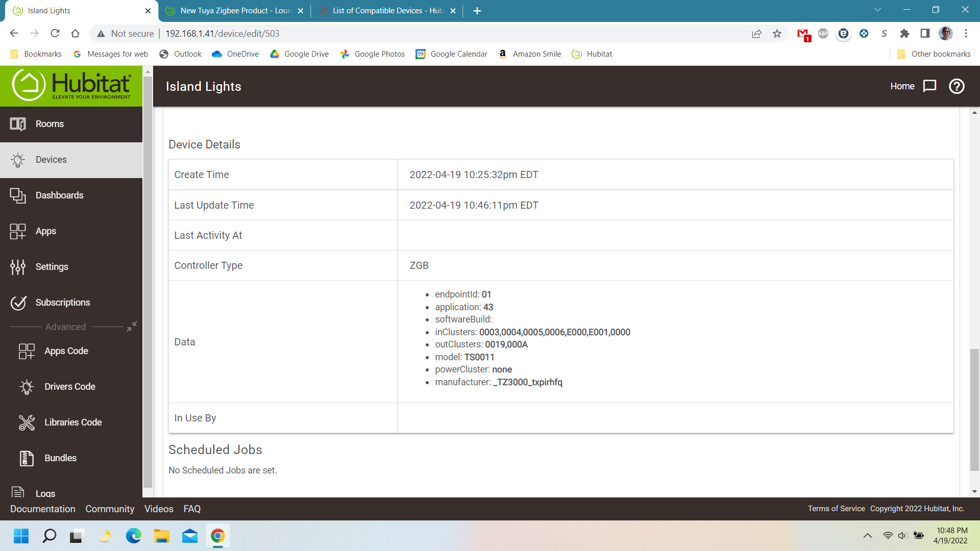Viewport: 980px width, 551px height.
Task: Select the Community tab in footer
Action: point(109,509)
